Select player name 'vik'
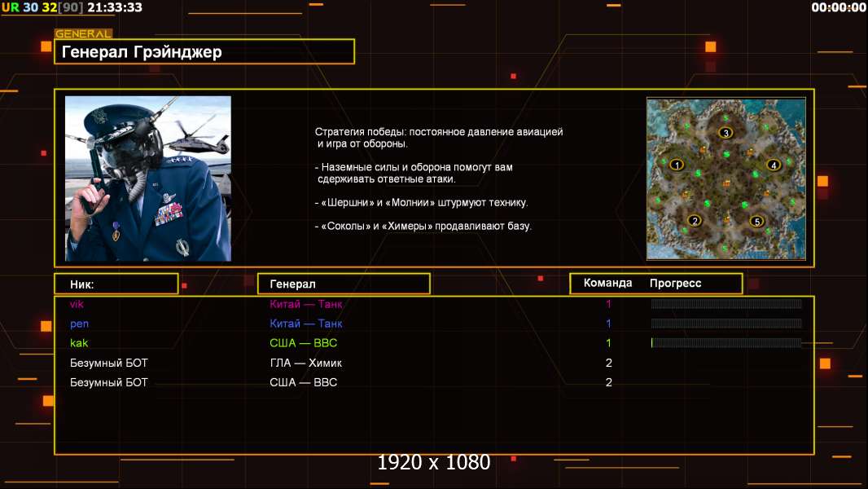Screen dimensions: 868x489 pos(77,304)
